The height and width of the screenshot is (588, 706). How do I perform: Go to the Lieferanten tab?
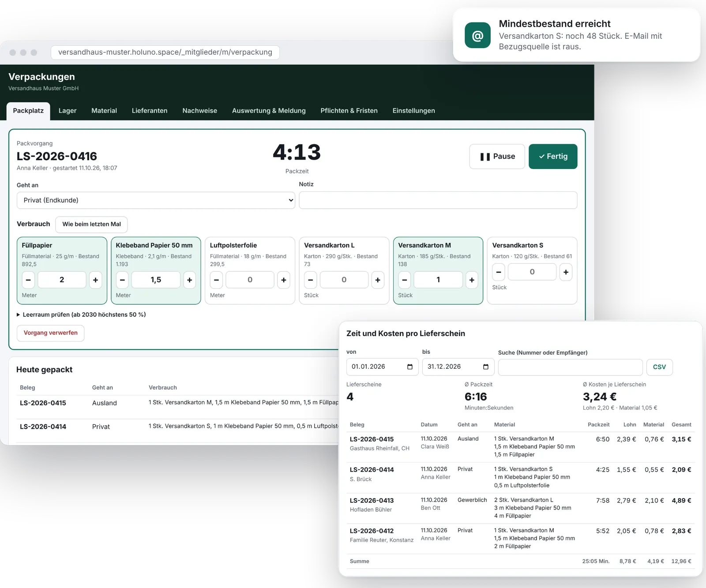[x=150, y=111]
